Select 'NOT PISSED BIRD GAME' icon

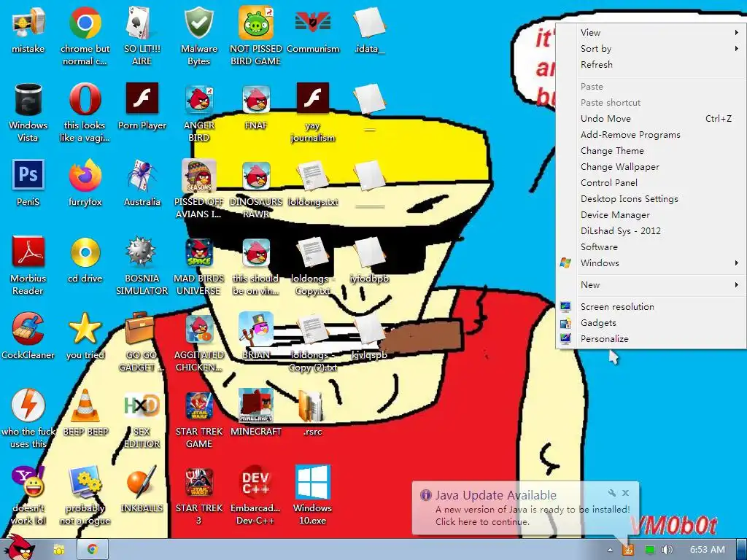coord(256,23)
